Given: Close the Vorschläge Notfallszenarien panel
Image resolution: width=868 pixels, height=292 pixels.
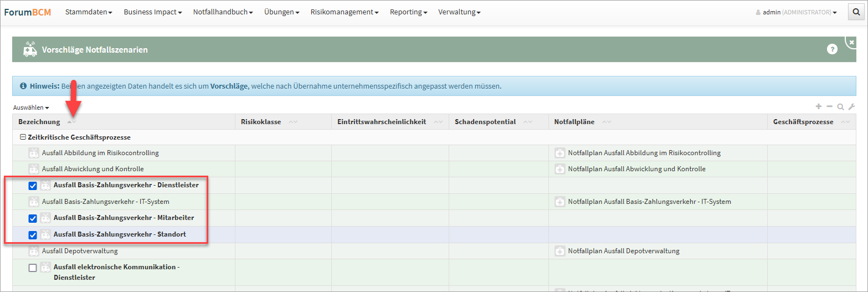Looking at the screenshot, I should click(851, 42).
